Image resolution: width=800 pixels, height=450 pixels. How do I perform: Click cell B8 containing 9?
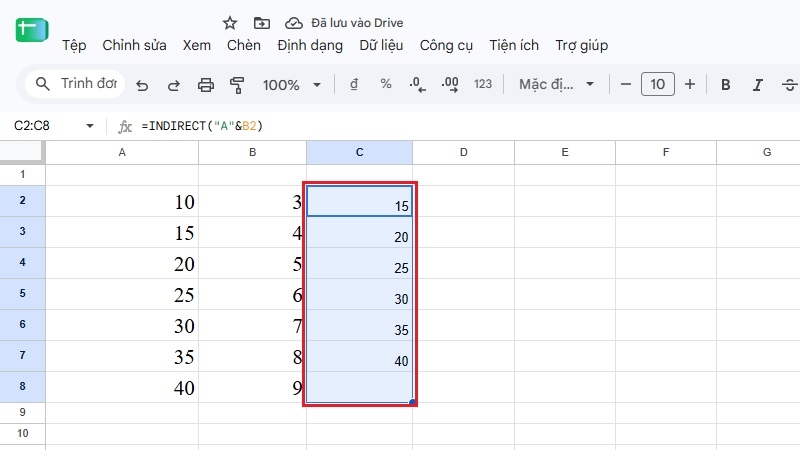point(253,387)
